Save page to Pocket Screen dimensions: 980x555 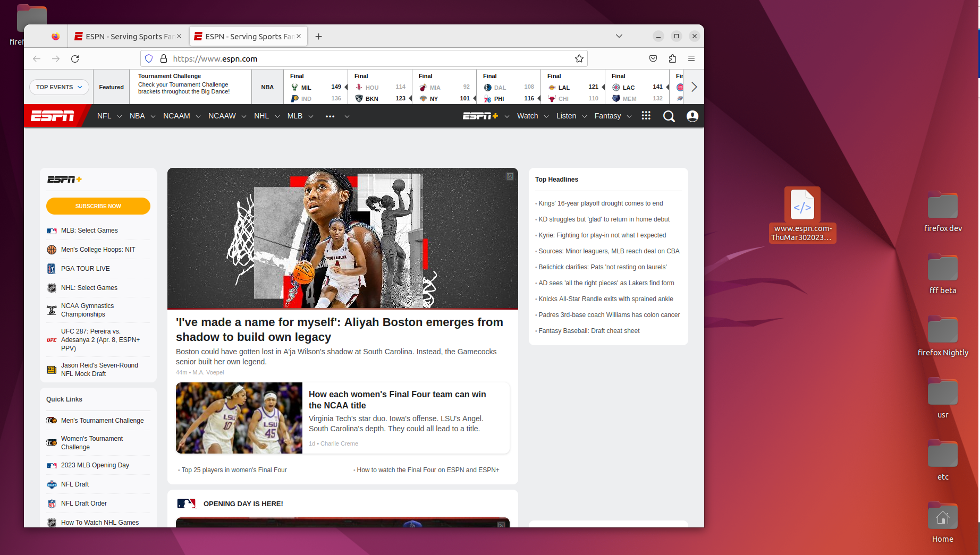[653, 58]
